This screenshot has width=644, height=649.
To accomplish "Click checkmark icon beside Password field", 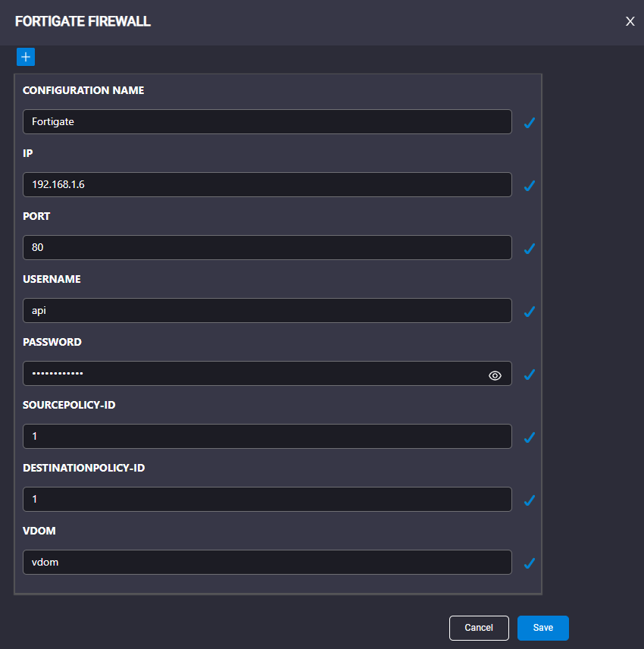I will point(530,375).
